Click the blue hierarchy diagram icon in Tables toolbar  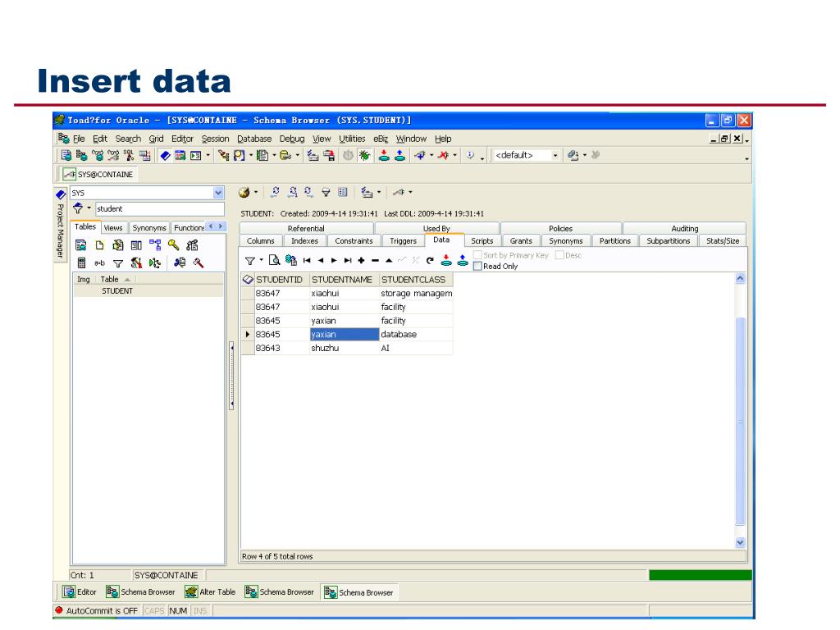click(155, 244)
